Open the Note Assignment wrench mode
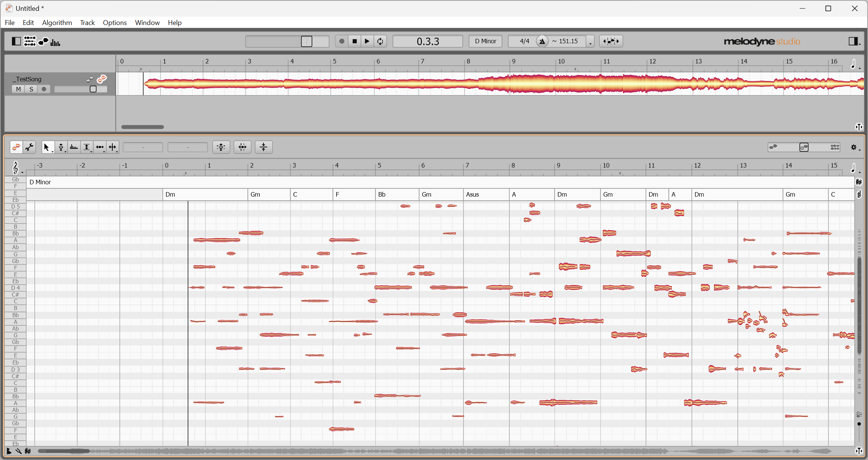The image size is (868, 460). [x=29, y=147]
